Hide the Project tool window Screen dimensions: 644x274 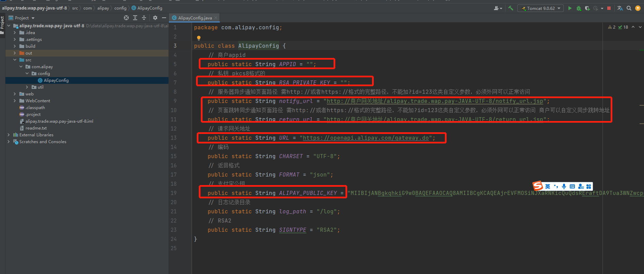[164, 18]
